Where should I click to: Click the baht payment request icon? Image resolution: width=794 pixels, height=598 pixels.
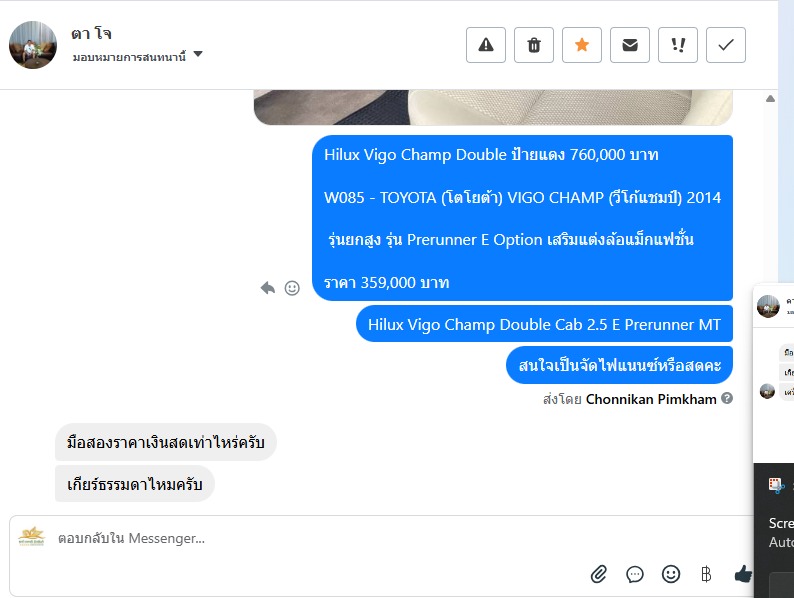pos(706,574)
